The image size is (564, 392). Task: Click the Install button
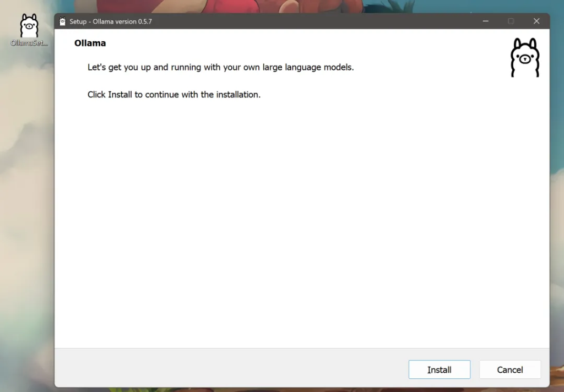click(x=439, y=369)
